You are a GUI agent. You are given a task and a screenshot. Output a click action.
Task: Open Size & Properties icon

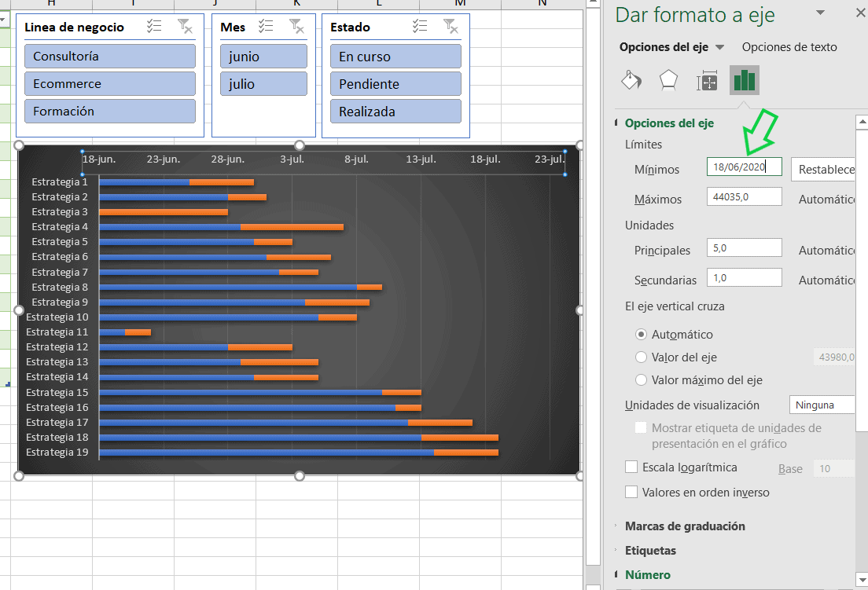coord(707,81)
